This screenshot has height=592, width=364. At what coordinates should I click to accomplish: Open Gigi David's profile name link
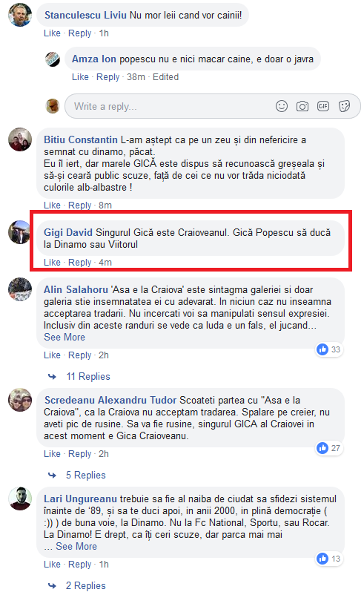(x=68, y=232)
